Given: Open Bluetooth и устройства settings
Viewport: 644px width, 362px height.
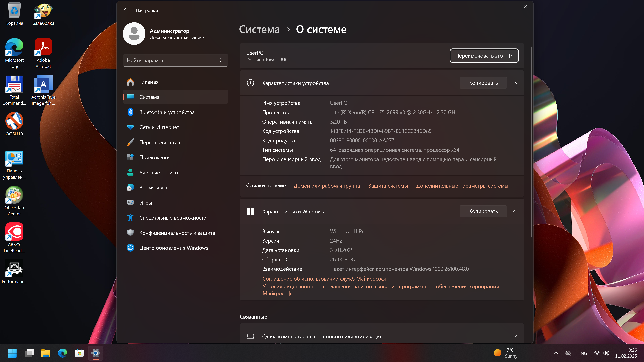Looking at the screenshot, I should 175,112.
